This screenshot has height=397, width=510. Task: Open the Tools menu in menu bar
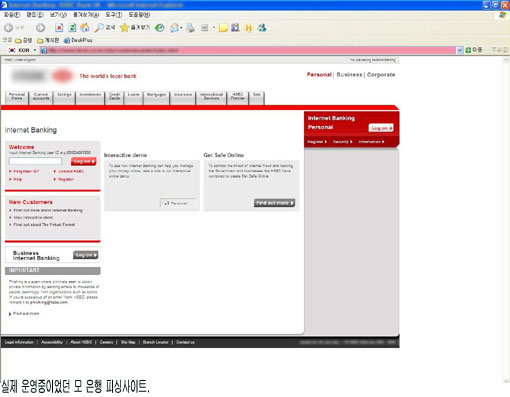(x=114, y=15)
